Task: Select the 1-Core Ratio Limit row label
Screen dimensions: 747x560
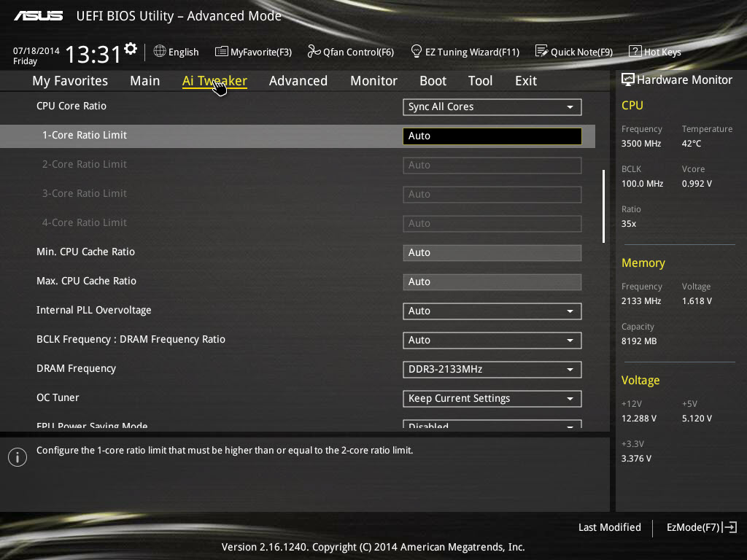Action: click(x=85, y=135)
